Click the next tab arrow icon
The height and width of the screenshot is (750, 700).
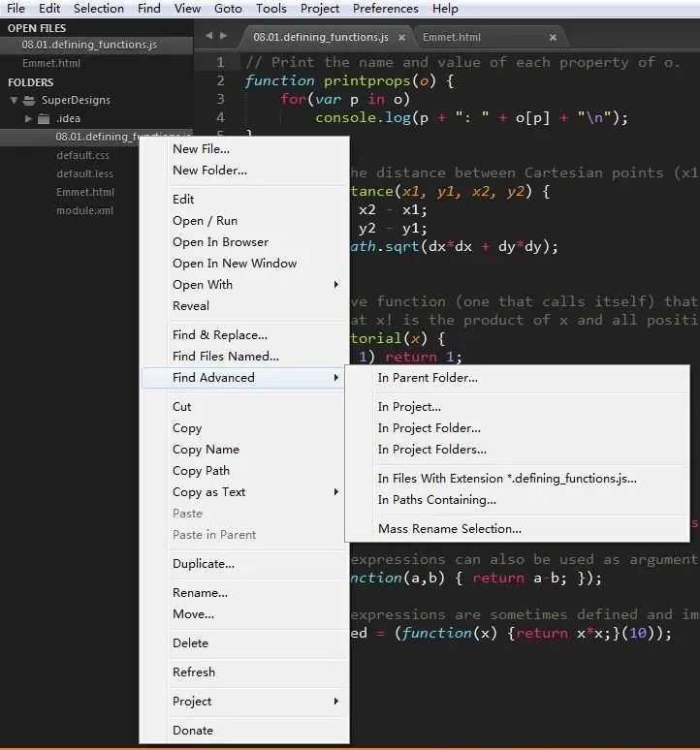(x=223, y=36)
